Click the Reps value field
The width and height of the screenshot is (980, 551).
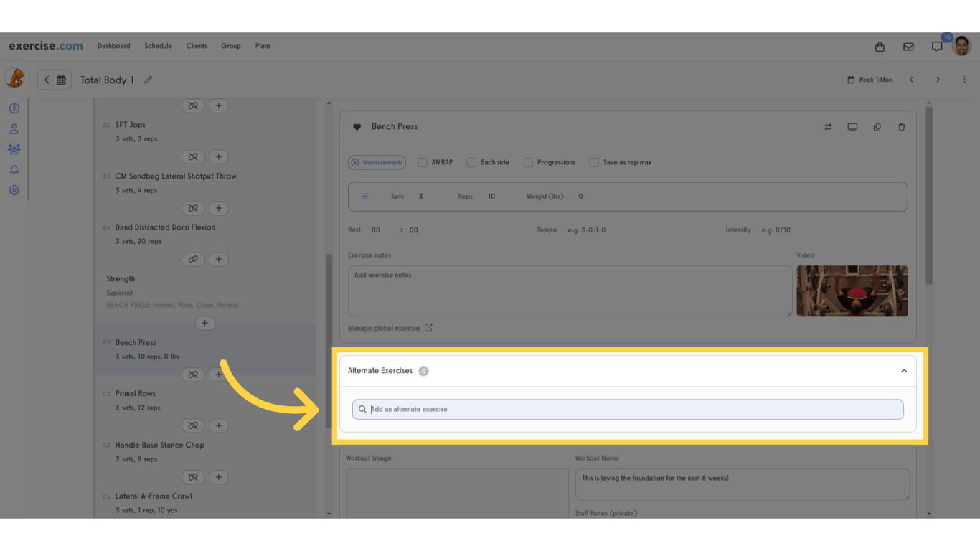pos(491,197)
